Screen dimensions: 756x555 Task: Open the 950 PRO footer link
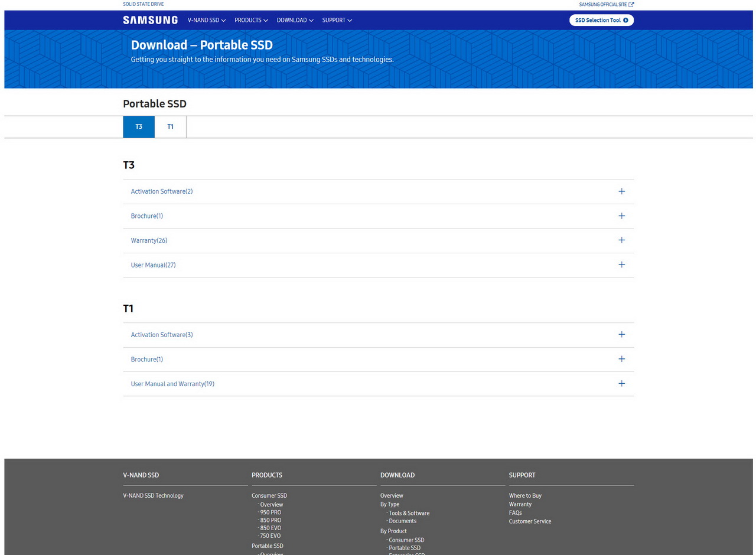(271, 512)
